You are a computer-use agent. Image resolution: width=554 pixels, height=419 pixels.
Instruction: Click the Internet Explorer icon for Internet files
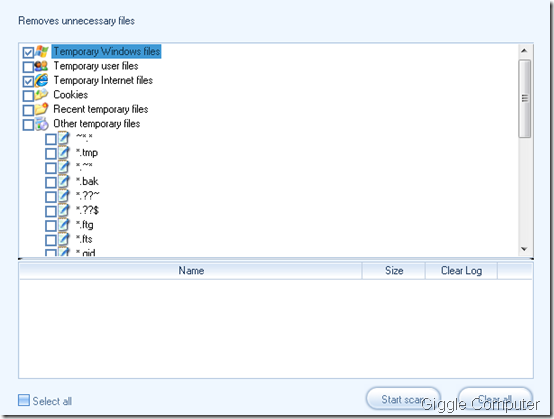pos(41,81)
